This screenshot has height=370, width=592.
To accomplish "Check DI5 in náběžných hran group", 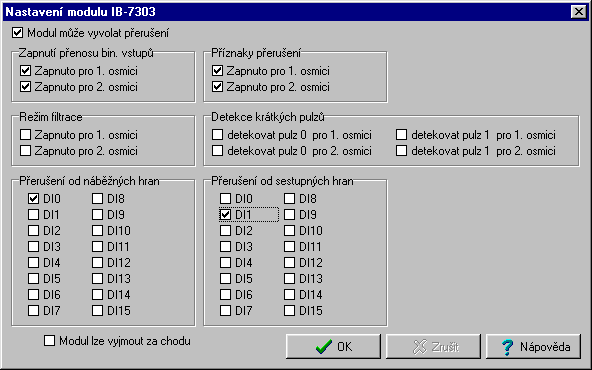I will point(34,279).
